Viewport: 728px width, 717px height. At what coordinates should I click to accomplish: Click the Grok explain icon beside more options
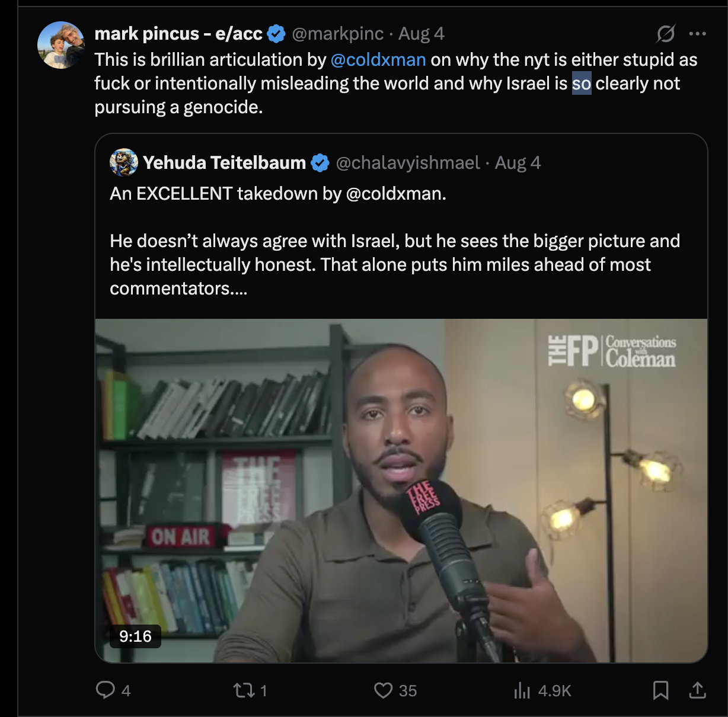coord(666,34)
